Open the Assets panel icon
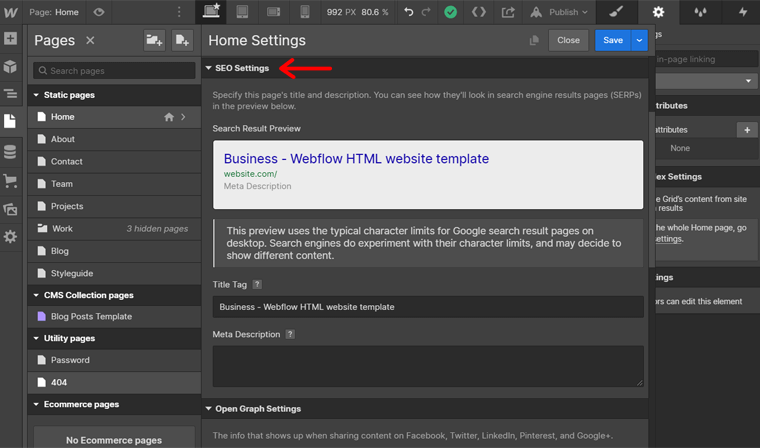The height and width of the screenshot is (448, 760). pyautogui.click(x=10, y=209)
